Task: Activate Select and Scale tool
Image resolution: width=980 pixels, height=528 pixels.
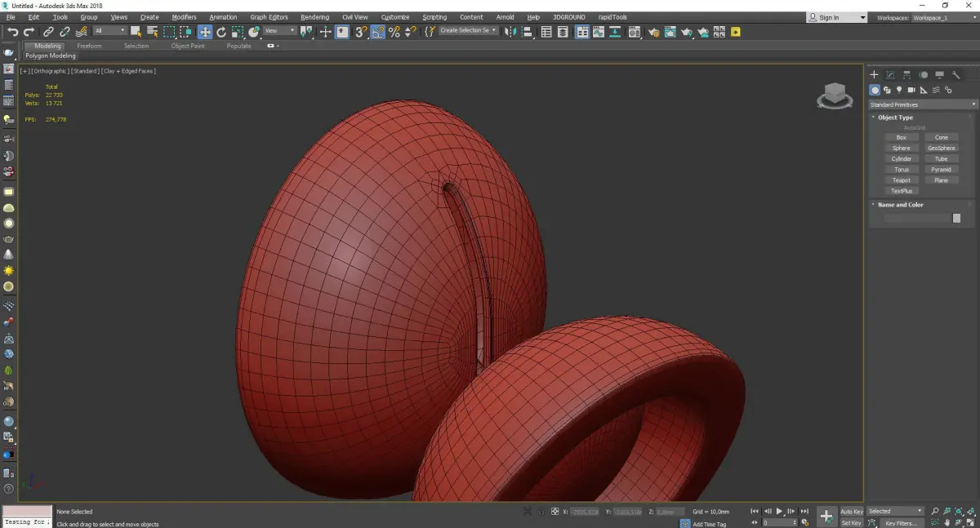Action: coord(238,32)
